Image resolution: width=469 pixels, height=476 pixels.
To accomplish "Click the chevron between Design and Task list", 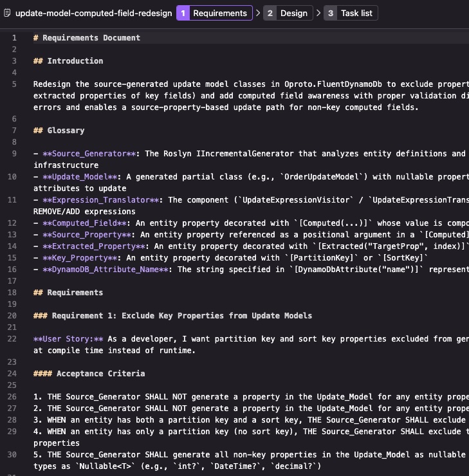I will 318,13.
